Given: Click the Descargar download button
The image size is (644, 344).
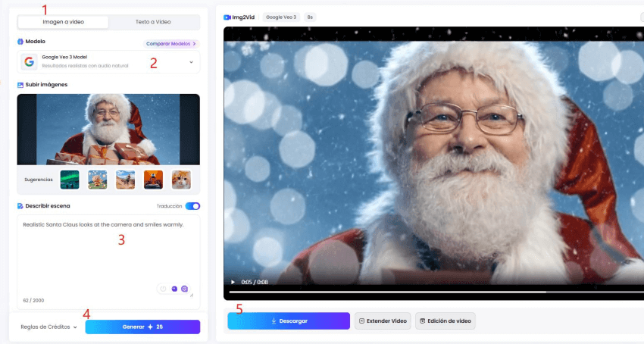Looking at the screenshot, I should point(289,321).
